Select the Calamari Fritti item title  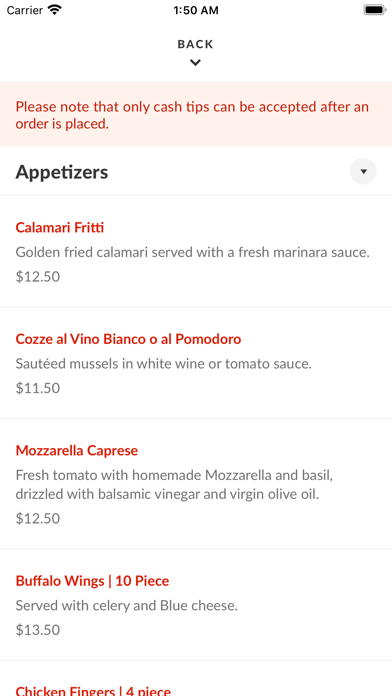59,228
